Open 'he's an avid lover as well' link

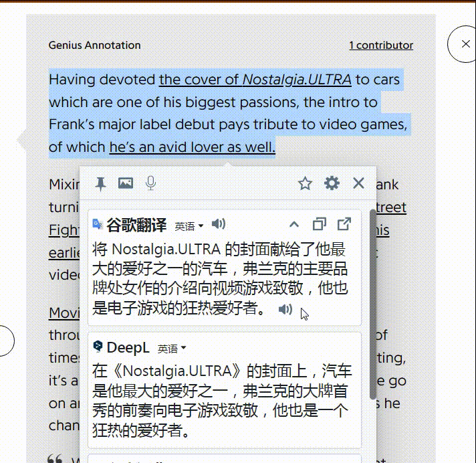(192, 147)
